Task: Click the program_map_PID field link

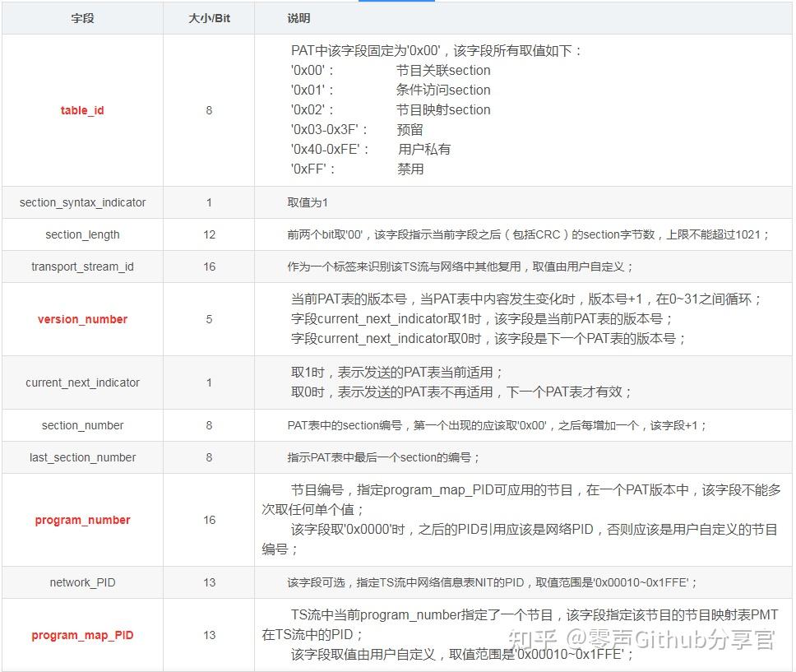Action: coord(81,635)
